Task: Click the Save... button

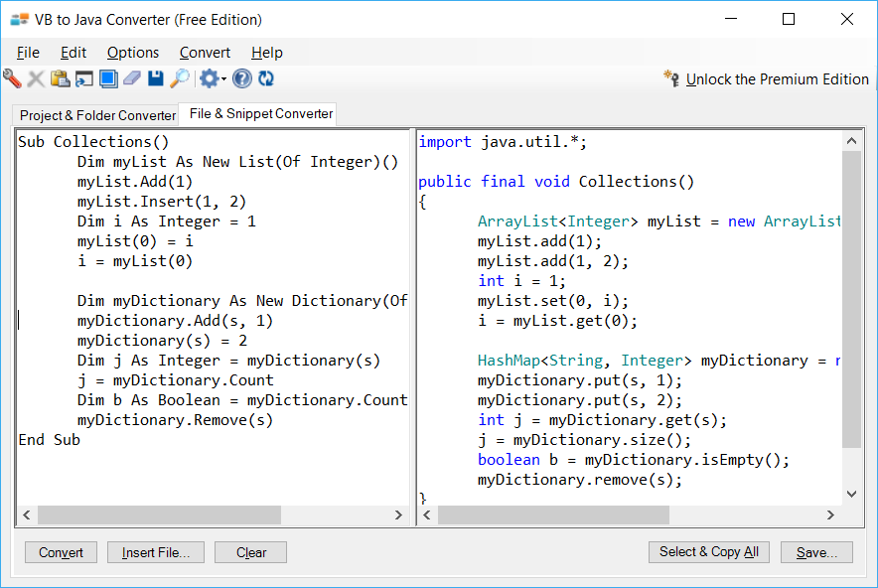Action: tap(817, 552)
